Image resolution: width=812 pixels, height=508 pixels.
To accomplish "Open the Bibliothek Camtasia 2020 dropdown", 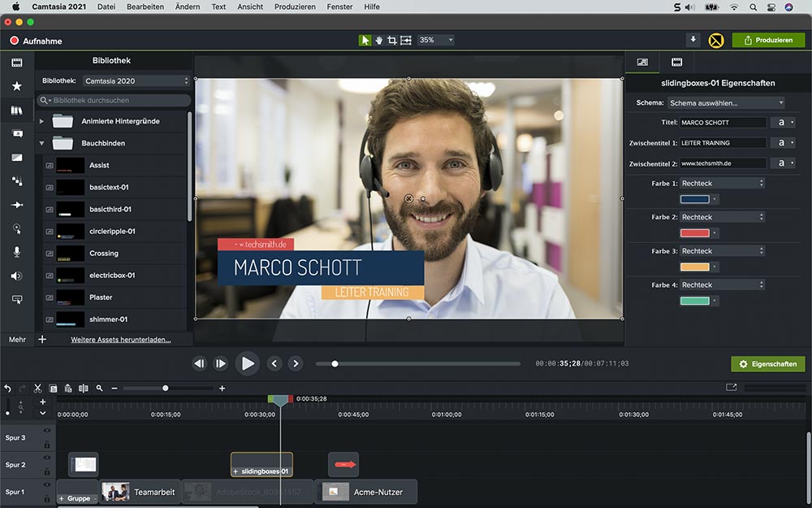I will pyautogui.click(x=136, y=80).
